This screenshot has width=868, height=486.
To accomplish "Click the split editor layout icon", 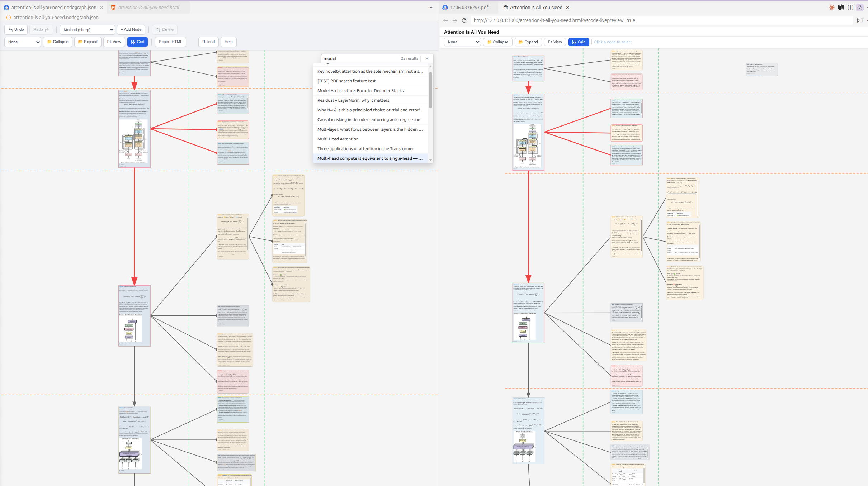I will (850, 7).
